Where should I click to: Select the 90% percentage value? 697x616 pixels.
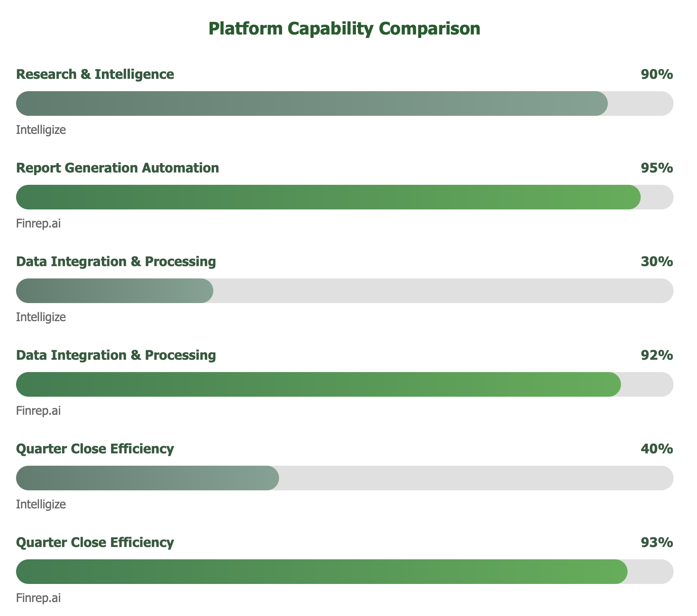click(656, 74)
